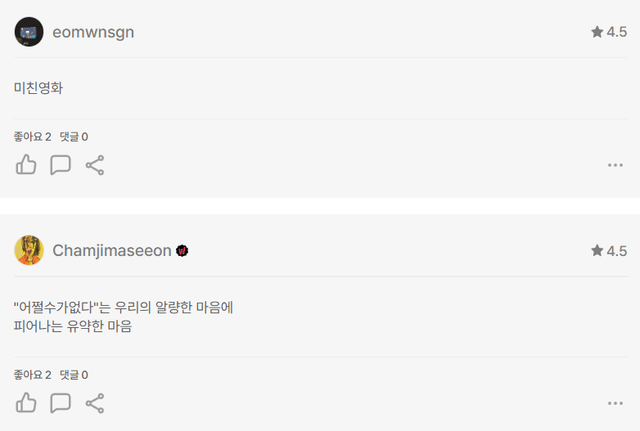This screenshot has height=431, width=640.
Task: Open more options for Chamjimaseeon's review
Action: tap(615, 403)
